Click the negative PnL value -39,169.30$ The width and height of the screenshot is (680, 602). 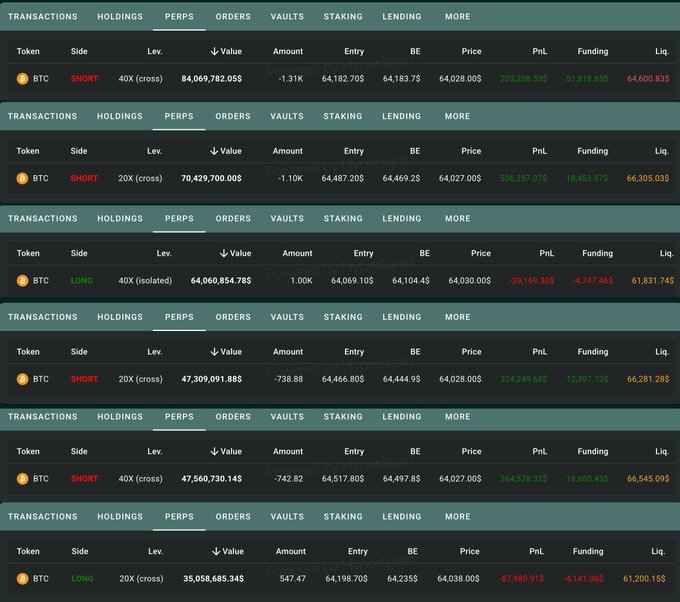click(532, 281)
